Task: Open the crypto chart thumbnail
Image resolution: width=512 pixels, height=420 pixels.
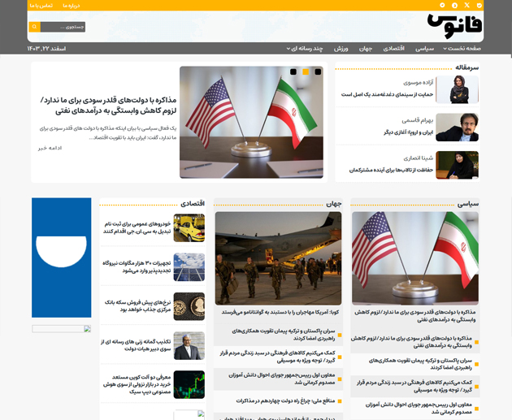Action: pyautogui.click(x=189, y=384)
